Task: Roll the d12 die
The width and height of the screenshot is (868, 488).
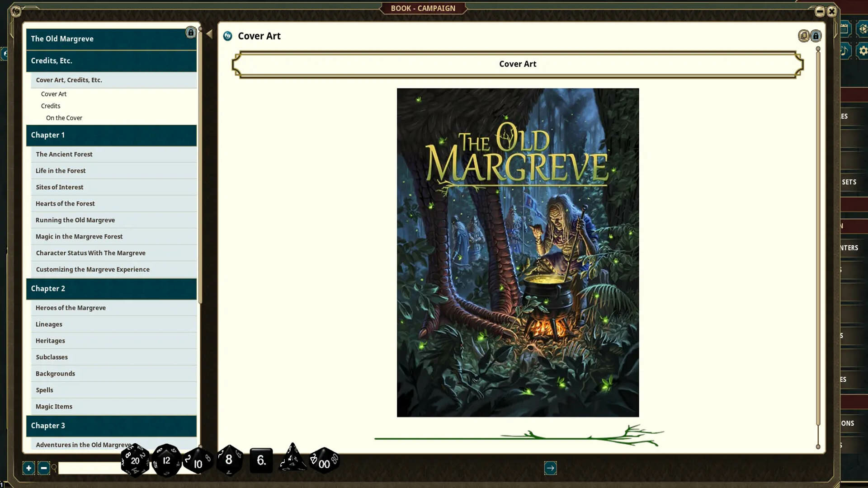Action: point(166,460)
